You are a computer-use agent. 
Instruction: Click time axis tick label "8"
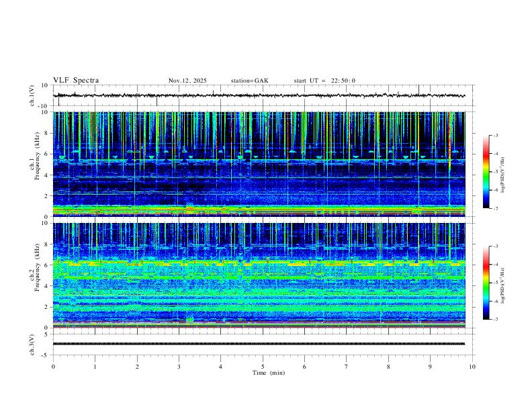[388, 367]
